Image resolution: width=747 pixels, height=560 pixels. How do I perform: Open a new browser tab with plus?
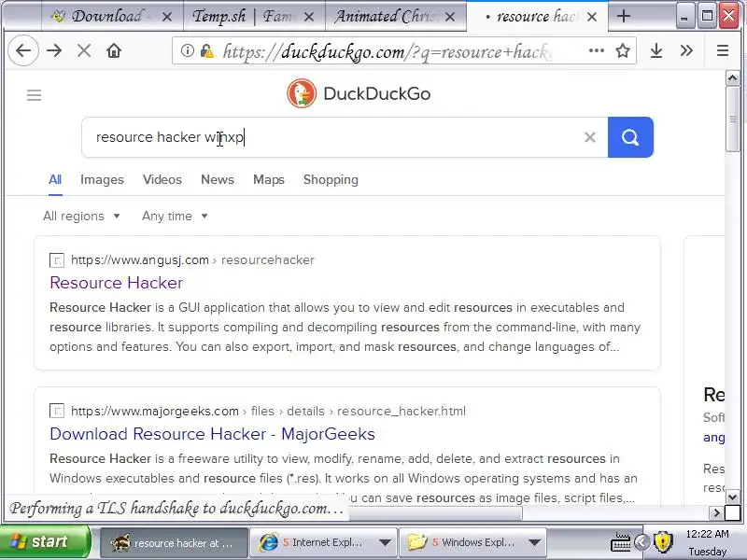point(623,17)
